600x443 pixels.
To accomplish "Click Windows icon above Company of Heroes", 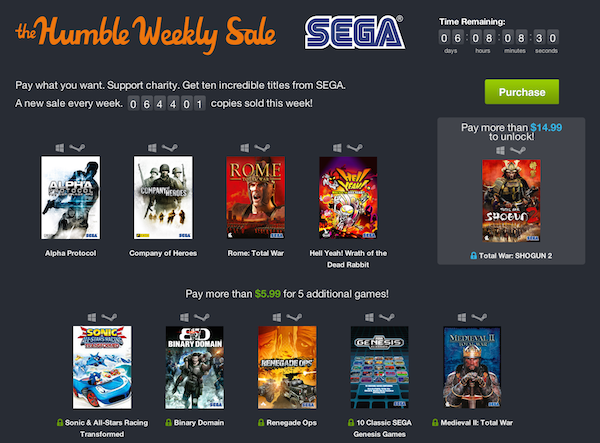I will coord(152,148).
